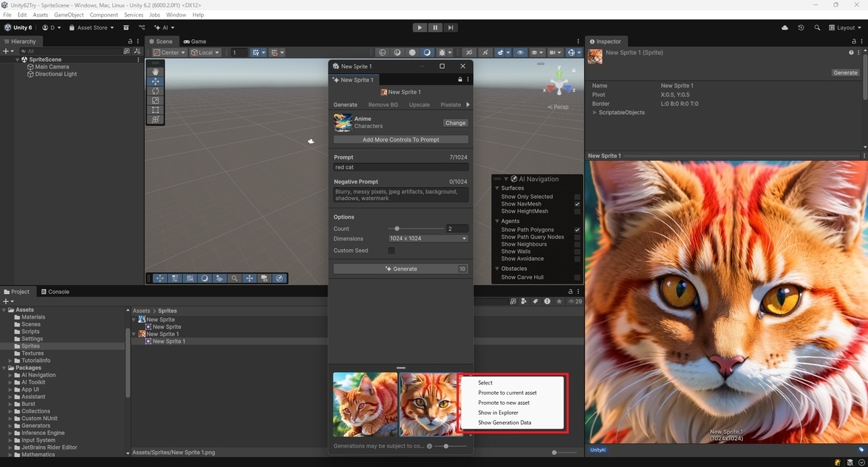Switch to the Remove BG tab
Image resolution: width=868 pixels, height=467 pixels.
[383, 104]
